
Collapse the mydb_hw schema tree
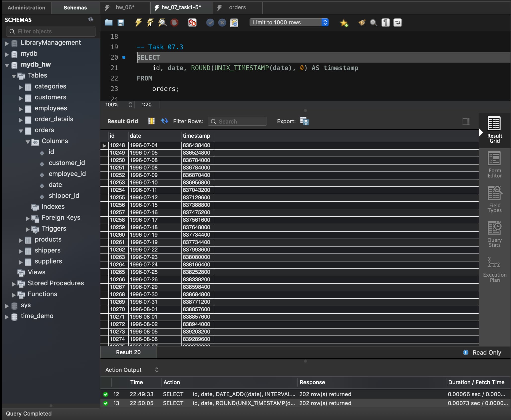click(7, 65)
